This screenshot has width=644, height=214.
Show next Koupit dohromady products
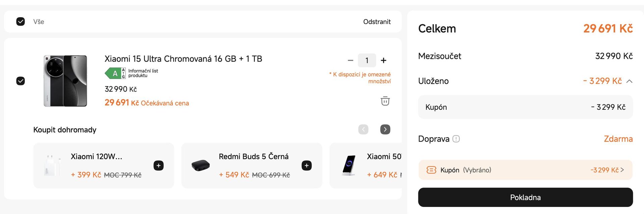[x=385, y=129]
